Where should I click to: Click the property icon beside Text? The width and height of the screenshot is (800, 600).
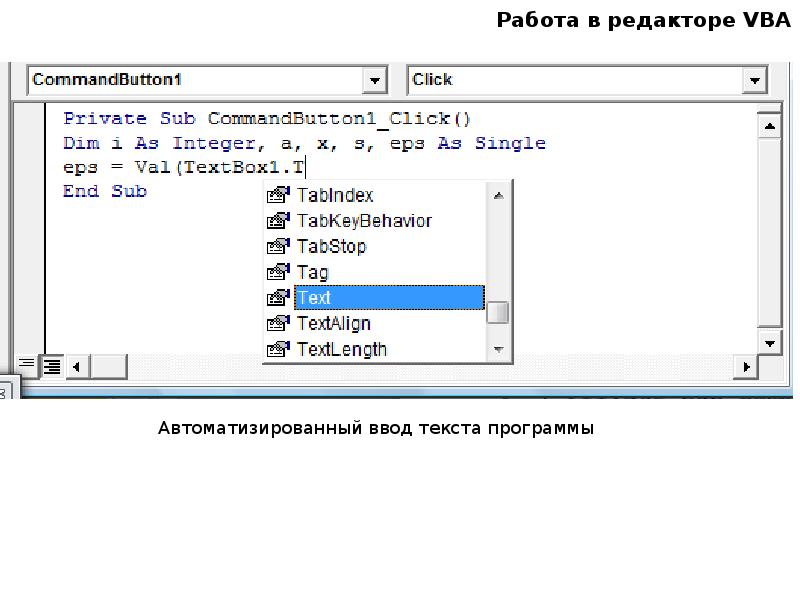pos(277,298)
